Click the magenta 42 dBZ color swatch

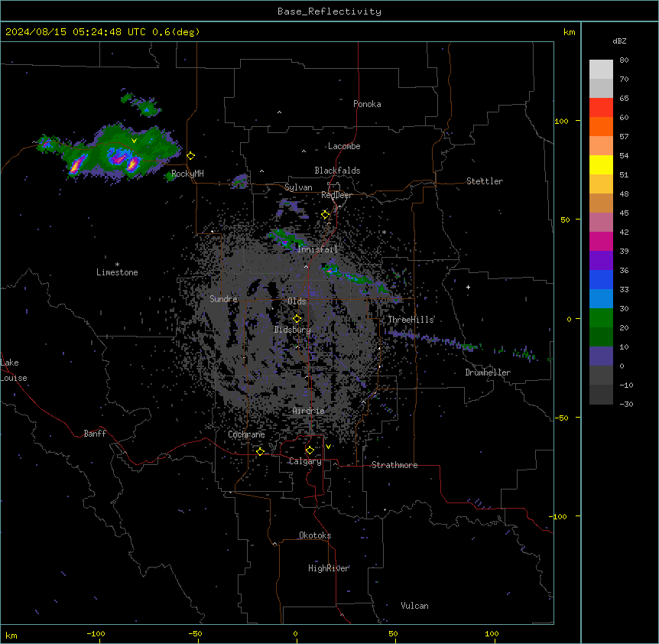tap(601, 241)
